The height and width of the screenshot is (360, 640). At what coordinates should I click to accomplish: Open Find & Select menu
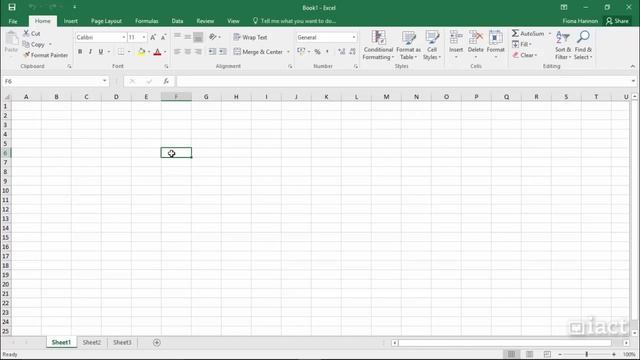click(583, 45)
